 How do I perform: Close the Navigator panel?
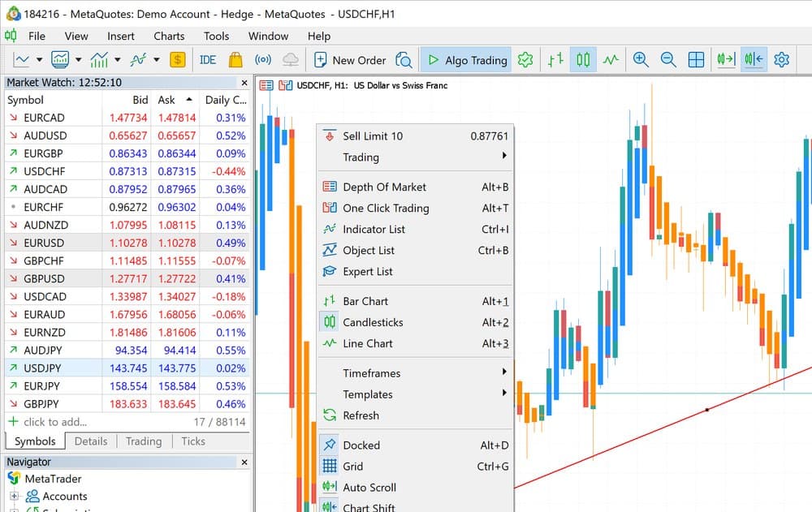[244, 463]
